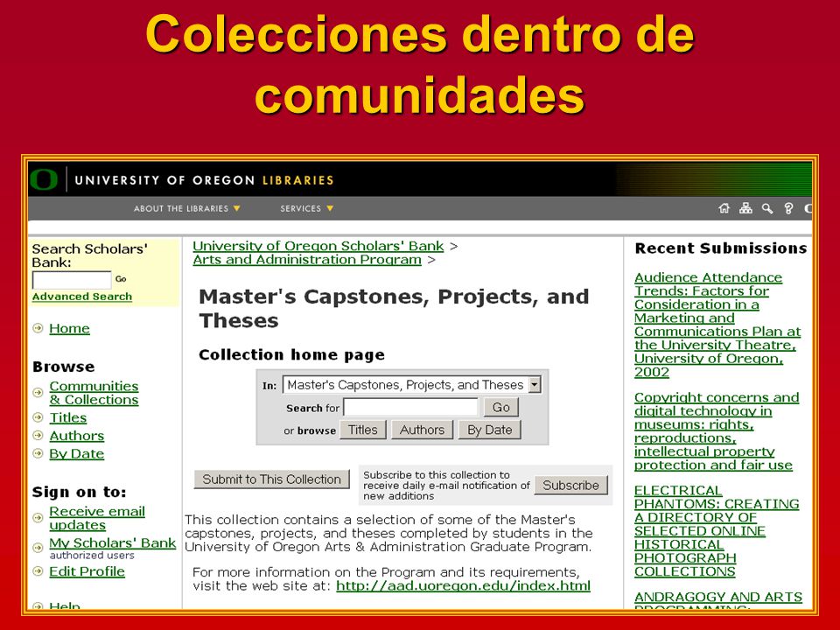Click bullet icon beside Edit Profile

38,571
